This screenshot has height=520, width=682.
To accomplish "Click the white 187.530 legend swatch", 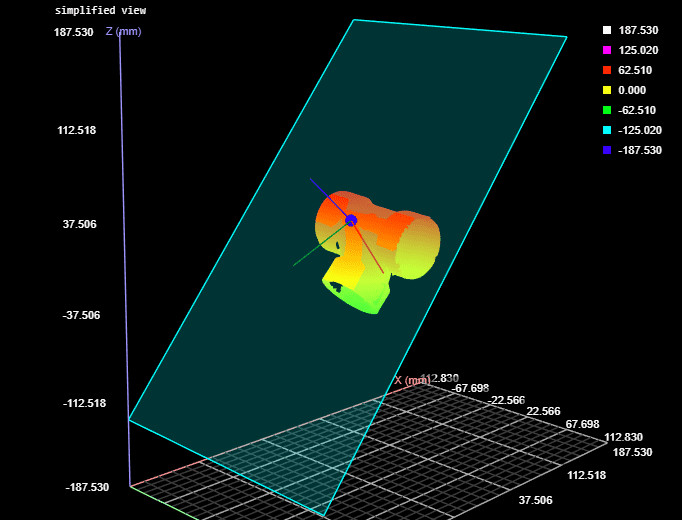I will (x=607, y=30).
